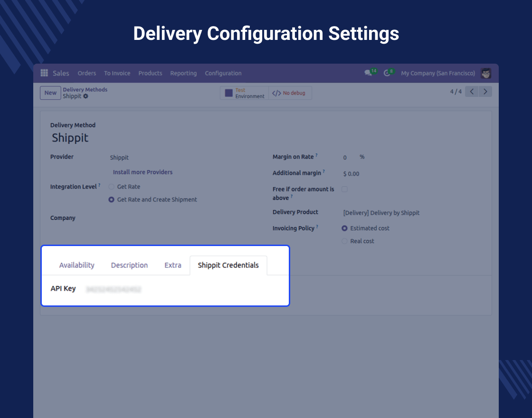Click the No debug code icon

pos(276,93)
